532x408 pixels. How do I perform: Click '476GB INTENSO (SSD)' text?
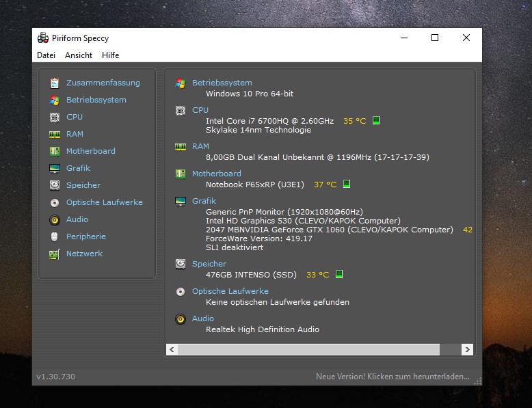252,275
